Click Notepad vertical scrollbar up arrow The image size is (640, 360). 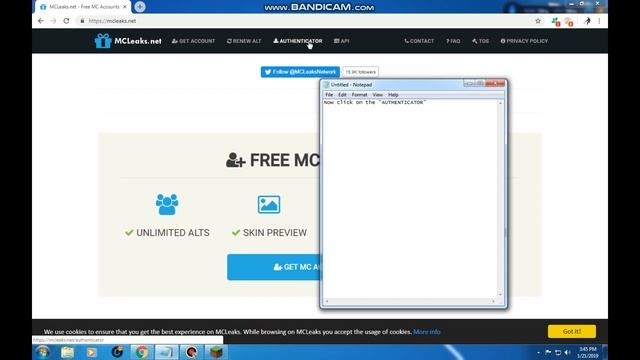pyautogui.click(x=500, y=103)
